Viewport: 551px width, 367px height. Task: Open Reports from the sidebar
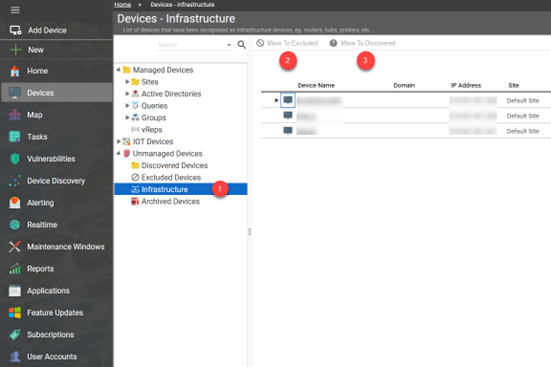point(57,269)
